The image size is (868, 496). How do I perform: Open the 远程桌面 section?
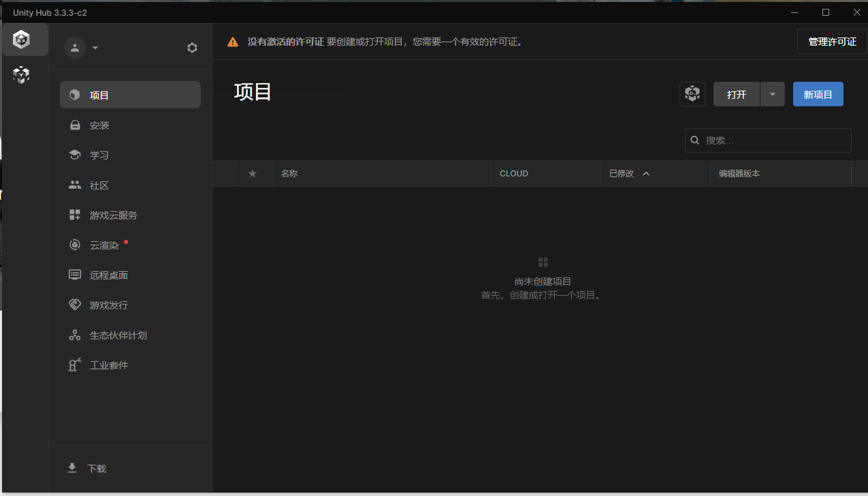click(109, 275)
